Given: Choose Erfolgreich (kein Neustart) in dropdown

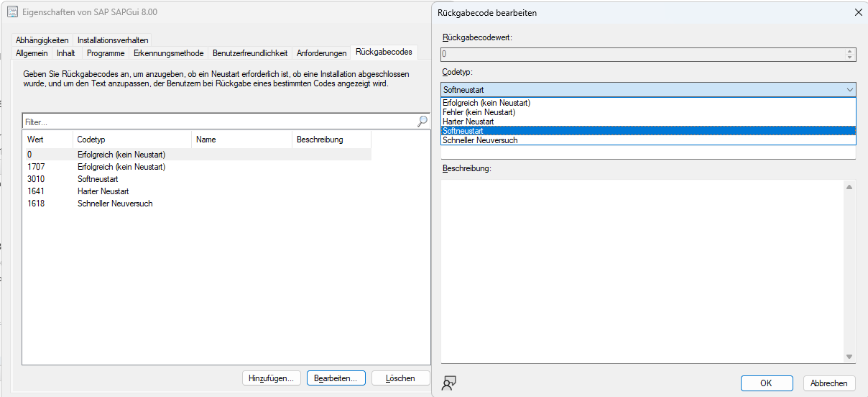Looking at the screenshot, I should click(x=648, y=103).
